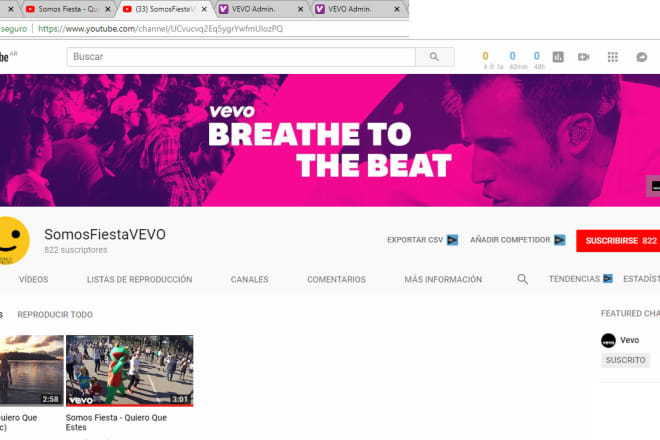
Task: Click the Vevo featured channel name
Action: 629,340
